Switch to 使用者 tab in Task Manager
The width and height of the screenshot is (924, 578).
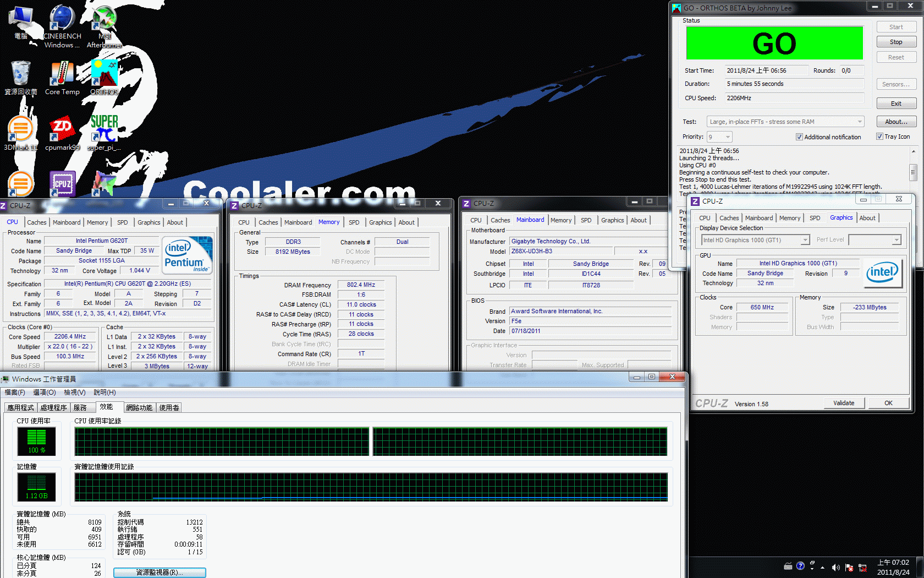point(169,408)
